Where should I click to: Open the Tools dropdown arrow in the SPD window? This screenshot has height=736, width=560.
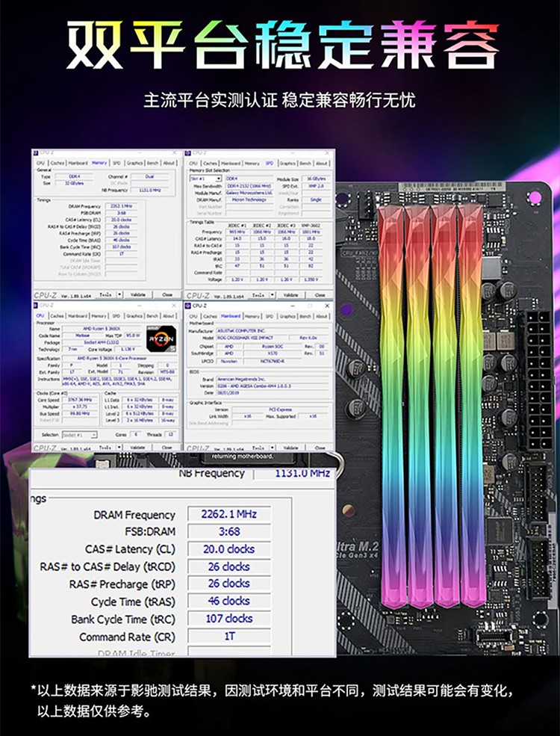272,295
